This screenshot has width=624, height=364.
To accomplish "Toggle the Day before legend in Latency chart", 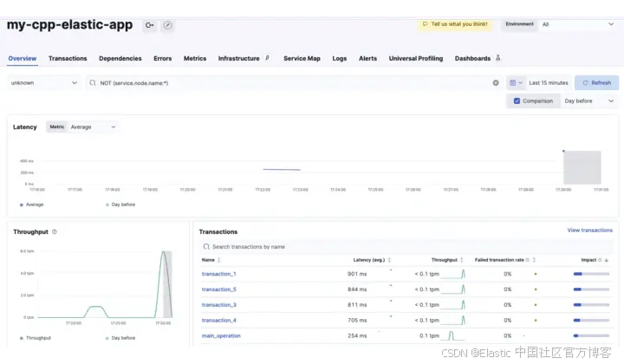I will tap(120, 205).
